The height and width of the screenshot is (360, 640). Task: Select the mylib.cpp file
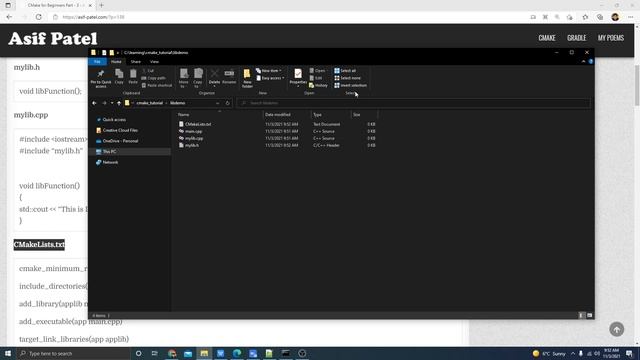(194, 138)
